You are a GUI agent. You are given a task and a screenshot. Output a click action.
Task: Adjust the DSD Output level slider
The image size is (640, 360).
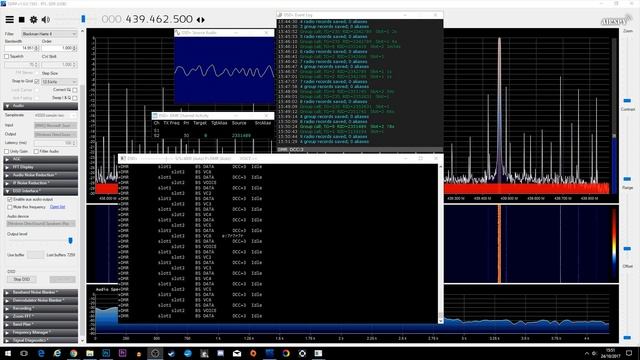(x=70, y=240)
